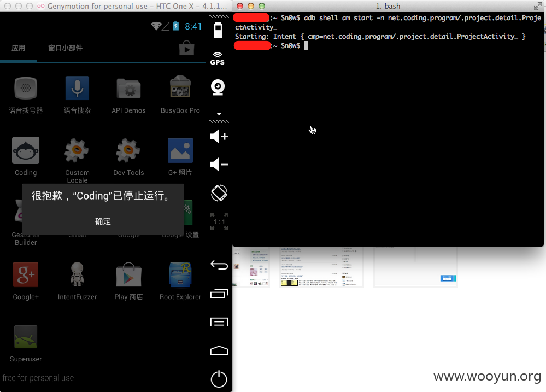This screenshot has height=392, width=546.
Task: Open the recent apps button in sidebar
Action: point(219,294)
